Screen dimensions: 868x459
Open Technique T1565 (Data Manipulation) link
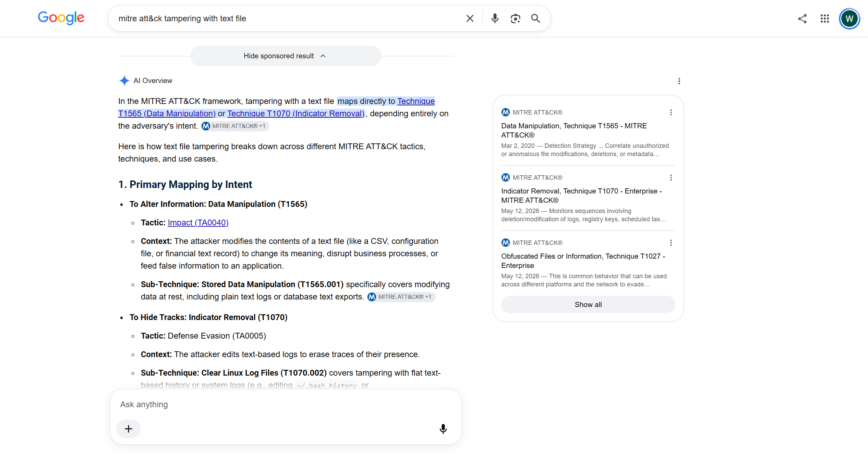coord(167,113)
